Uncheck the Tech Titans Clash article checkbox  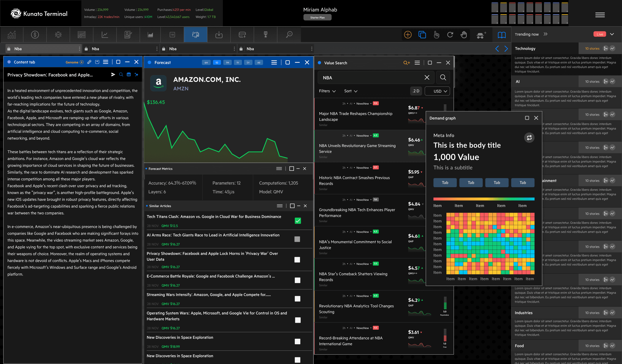[x=298, y=221]
